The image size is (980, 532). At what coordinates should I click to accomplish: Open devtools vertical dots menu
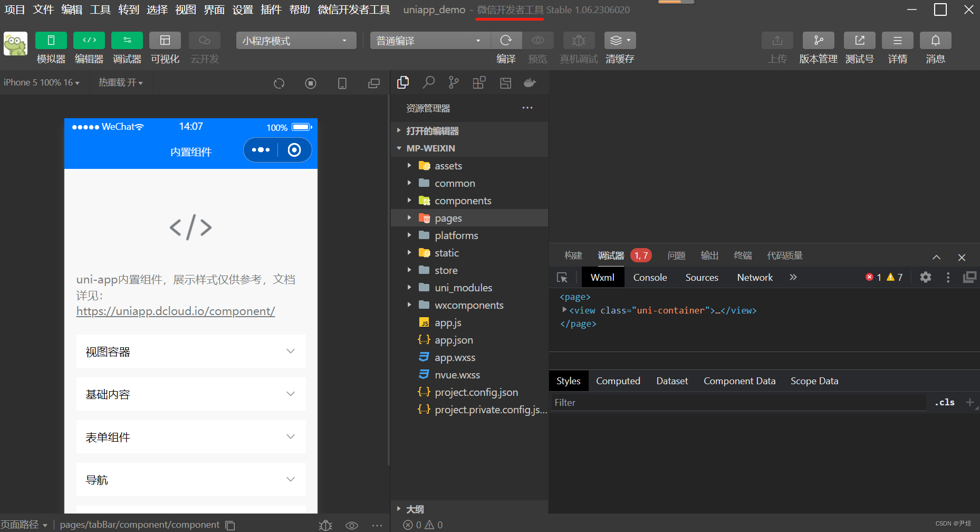coord(948,277)
